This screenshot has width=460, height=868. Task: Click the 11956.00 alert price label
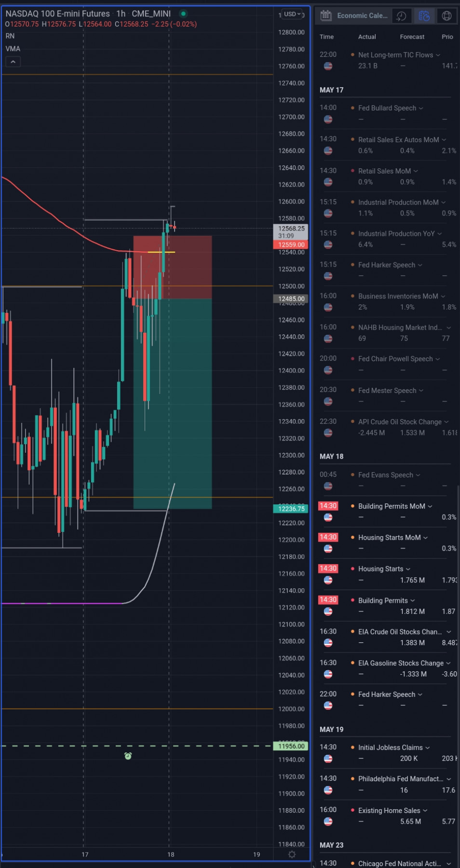[x=291, y=746]
